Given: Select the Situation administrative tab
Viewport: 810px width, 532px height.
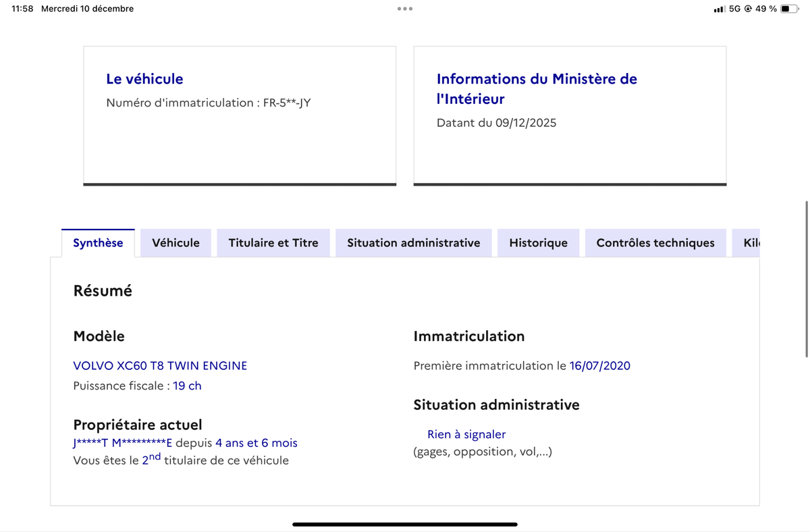Looking at the screenshot, I should point(414,243).
